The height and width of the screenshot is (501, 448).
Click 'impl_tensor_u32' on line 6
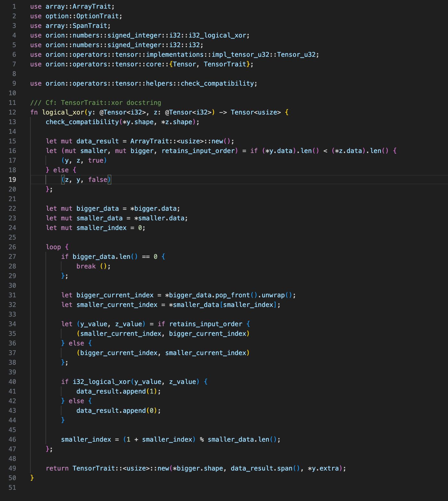tap(240, 55)
